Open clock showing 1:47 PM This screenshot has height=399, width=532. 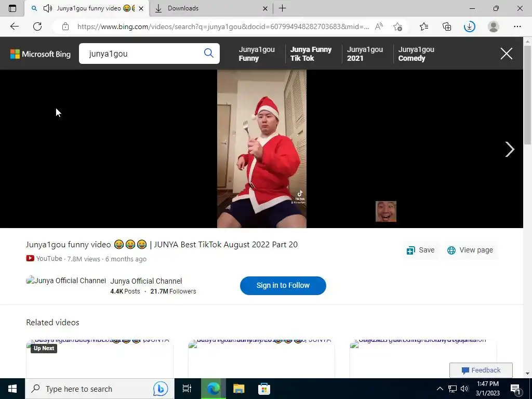(x=487, y=389)
